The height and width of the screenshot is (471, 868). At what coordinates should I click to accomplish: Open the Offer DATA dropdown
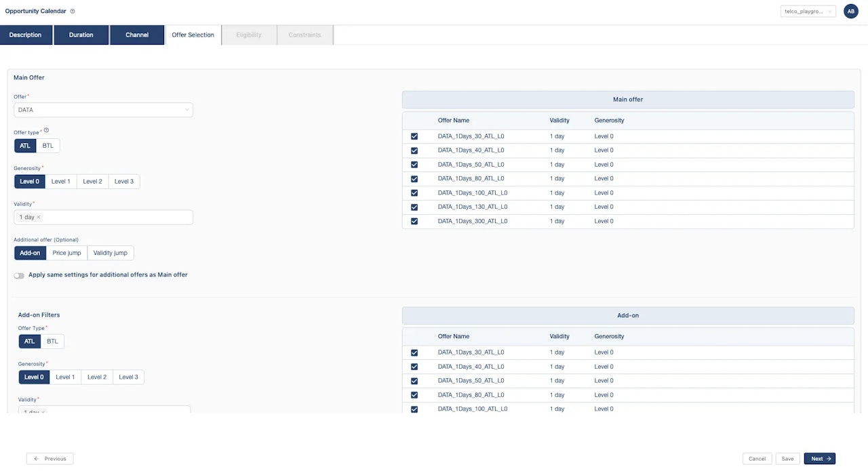click(x=103, y=110)
